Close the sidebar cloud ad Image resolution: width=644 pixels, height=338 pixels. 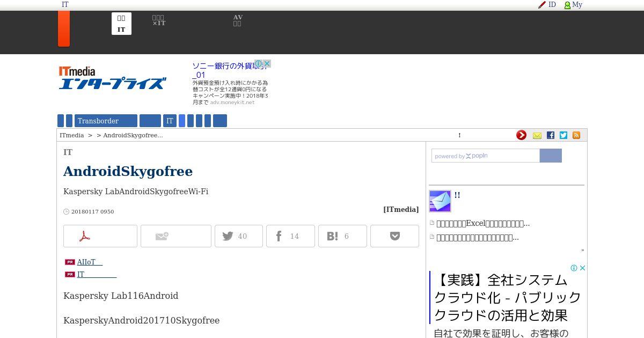pyautogui.click(x=582, y=268)
